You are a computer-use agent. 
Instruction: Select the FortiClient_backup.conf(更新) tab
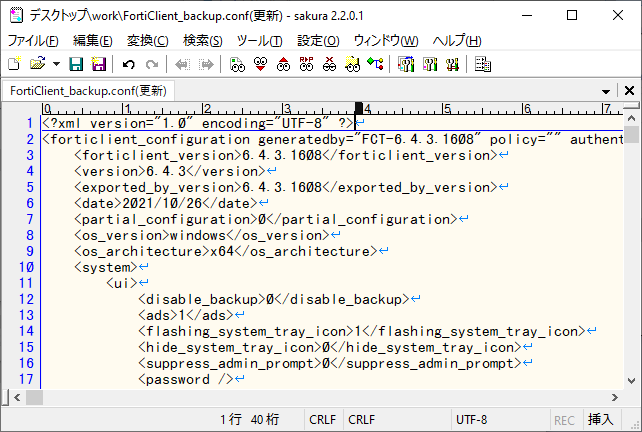click(x=88, y=90)
